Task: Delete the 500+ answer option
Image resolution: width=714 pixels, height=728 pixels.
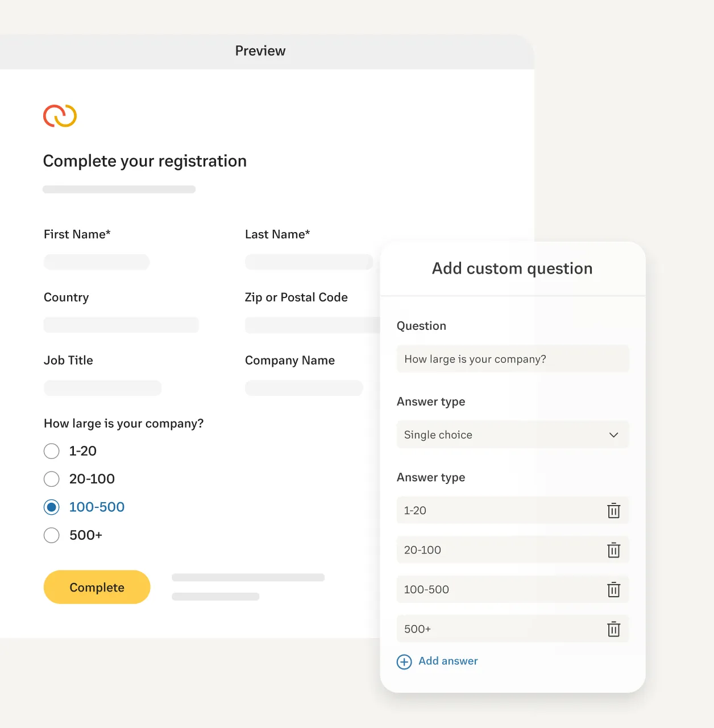Action: click(613, 629)
